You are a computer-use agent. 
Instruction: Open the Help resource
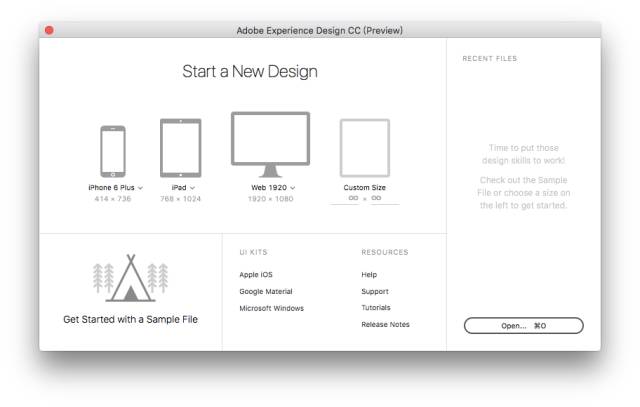click(x=369, y=274)
